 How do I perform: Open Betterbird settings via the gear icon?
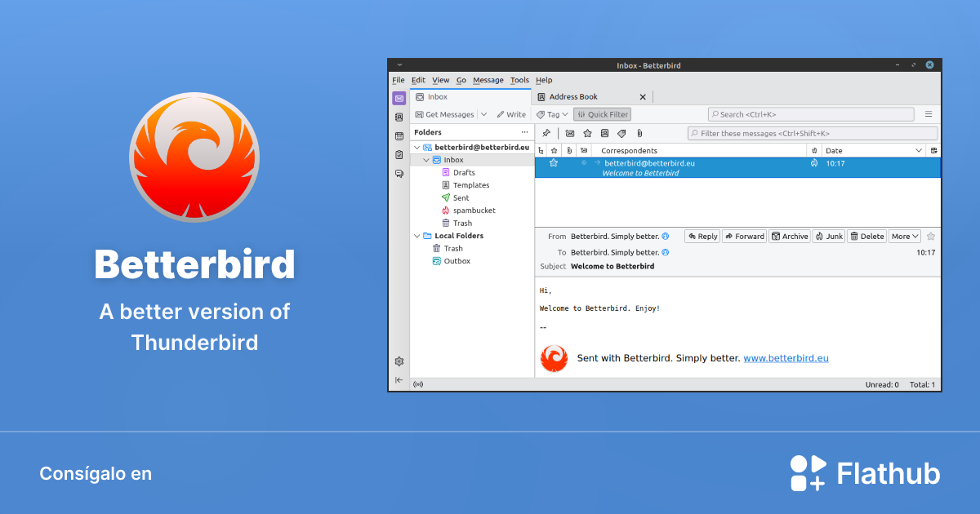399,361
